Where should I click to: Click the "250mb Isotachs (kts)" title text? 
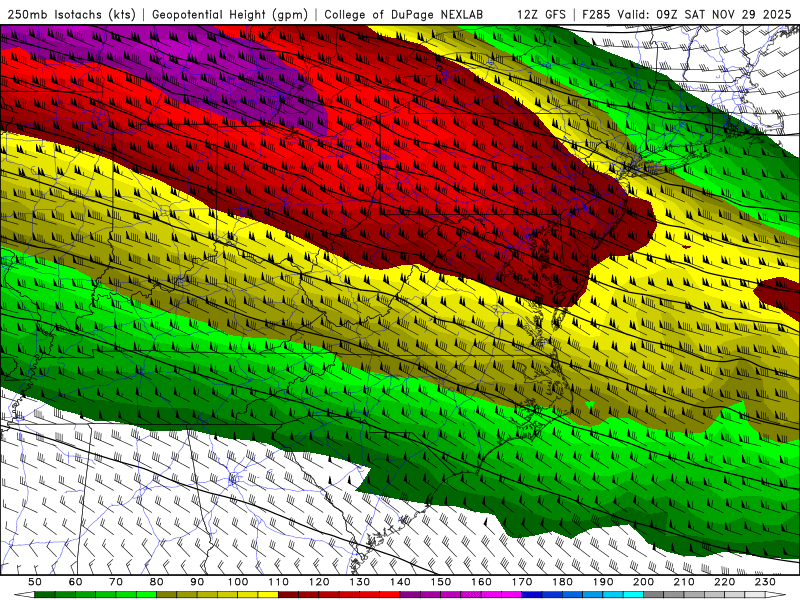click(x=71, y=15)
